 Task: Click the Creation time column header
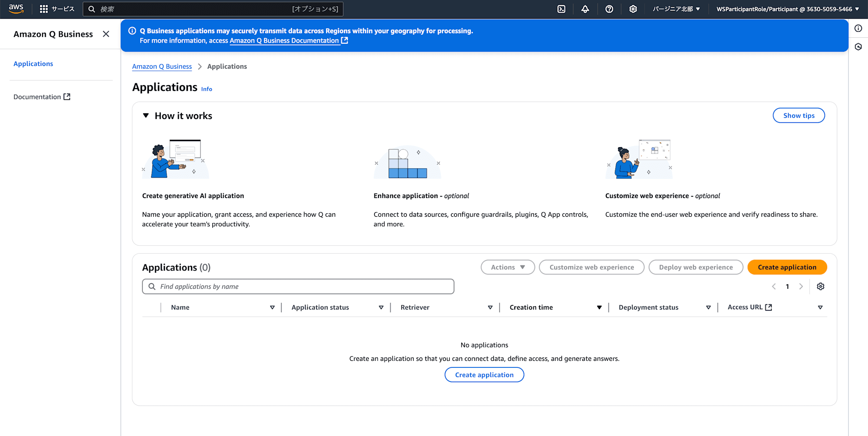click(531, 307)
